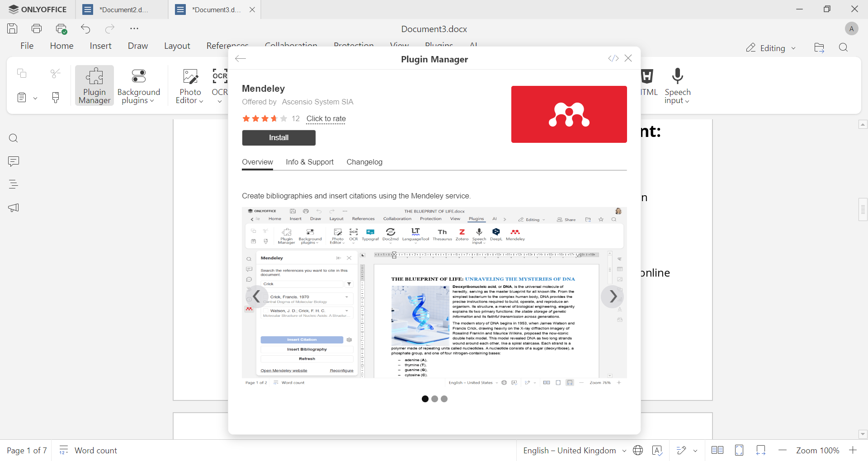Click Open file location icon
Image resolution: width=868 pixels, height=461 pixels.
[819, 48]
